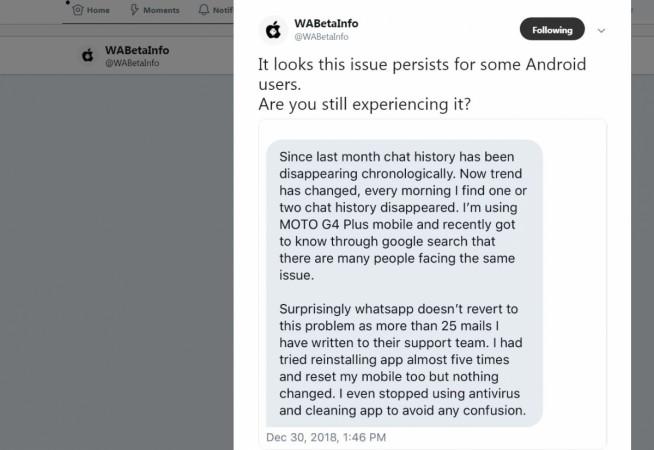The image size is (654, 450).
Task: Click the tweet text about Android users
Action: click(421, 73)
